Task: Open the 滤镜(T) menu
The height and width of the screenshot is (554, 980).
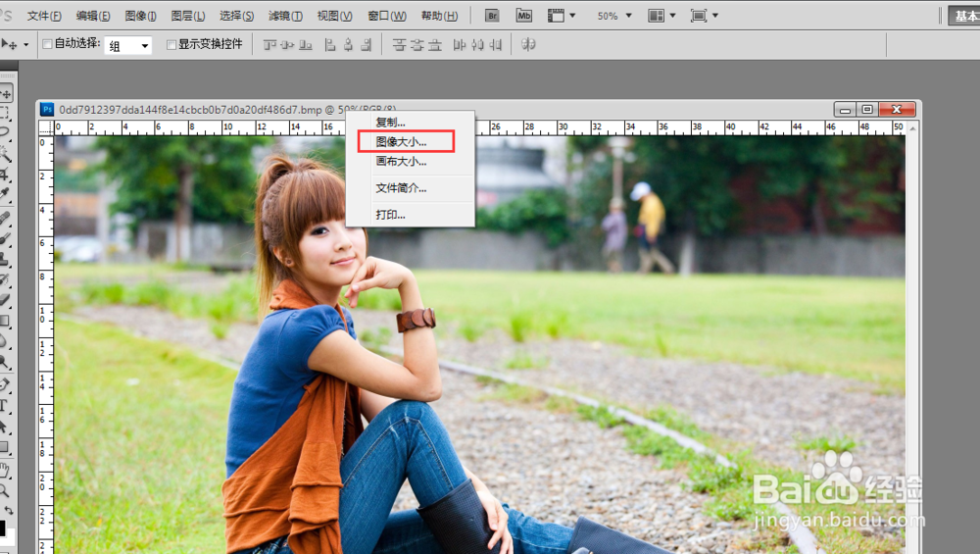Action: (x=285, y=16)
